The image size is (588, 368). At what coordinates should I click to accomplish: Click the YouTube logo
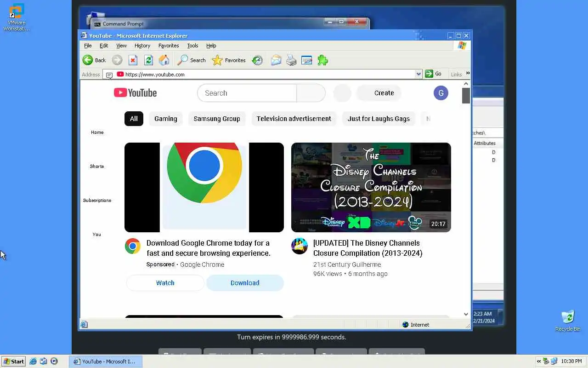pos(136,93)
